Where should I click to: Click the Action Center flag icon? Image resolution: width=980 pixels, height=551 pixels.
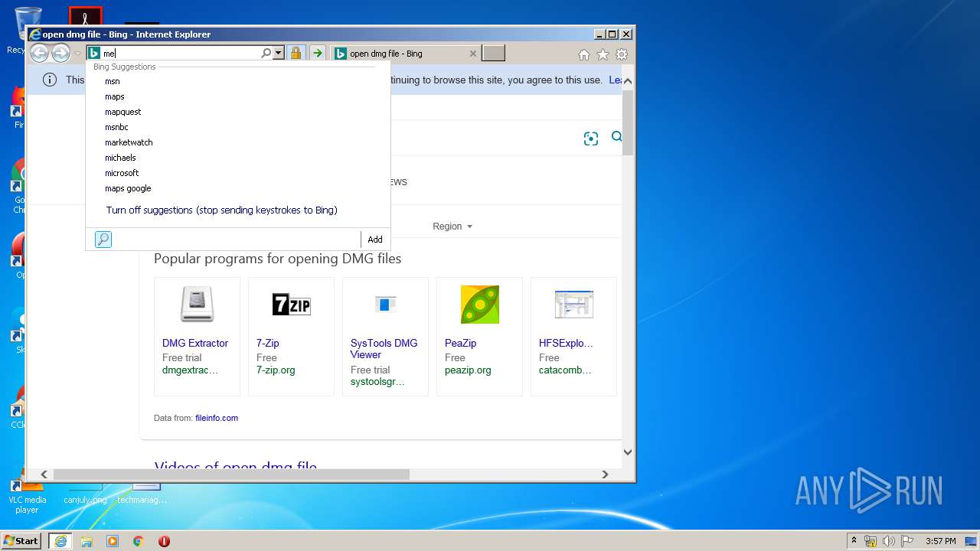[907, 541]
